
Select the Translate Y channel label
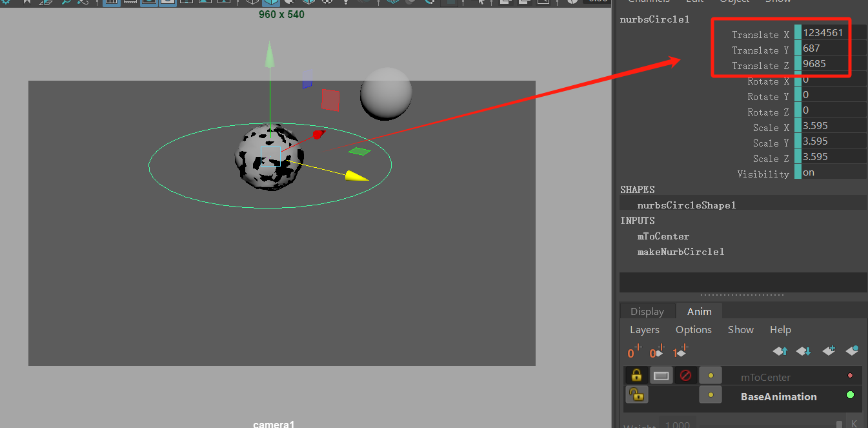tap(760, 50)
